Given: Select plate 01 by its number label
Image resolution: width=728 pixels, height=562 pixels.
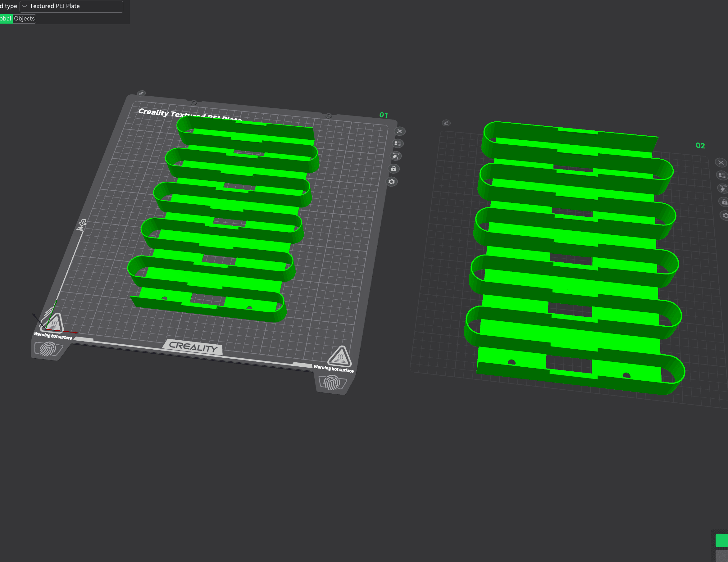Looking at the screenshot, I should point(384,115).
